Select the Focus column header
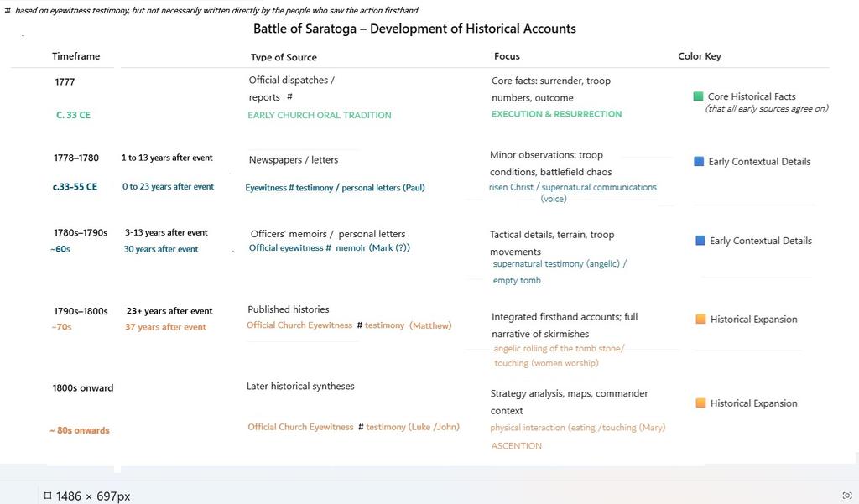The height and width of the screenshot is (504, 859). tap(507, 56)
